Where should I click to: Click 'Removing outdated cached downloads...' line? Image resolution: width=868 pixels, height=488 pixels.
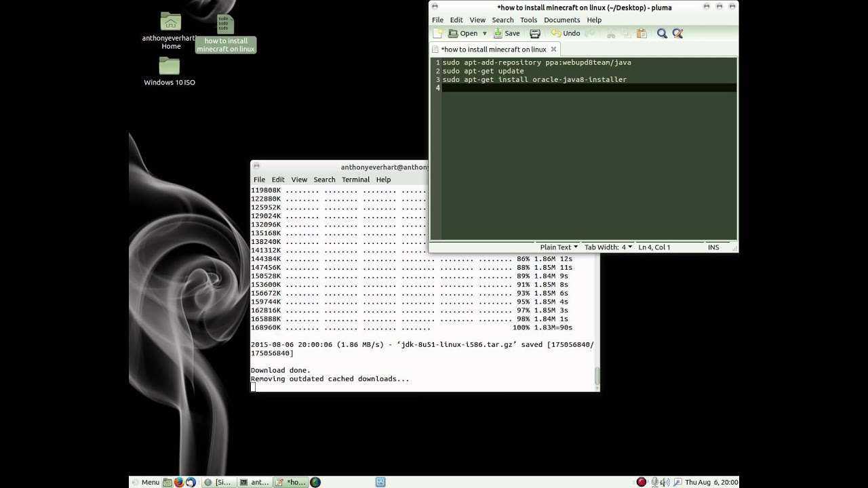[x=330, y=379]
